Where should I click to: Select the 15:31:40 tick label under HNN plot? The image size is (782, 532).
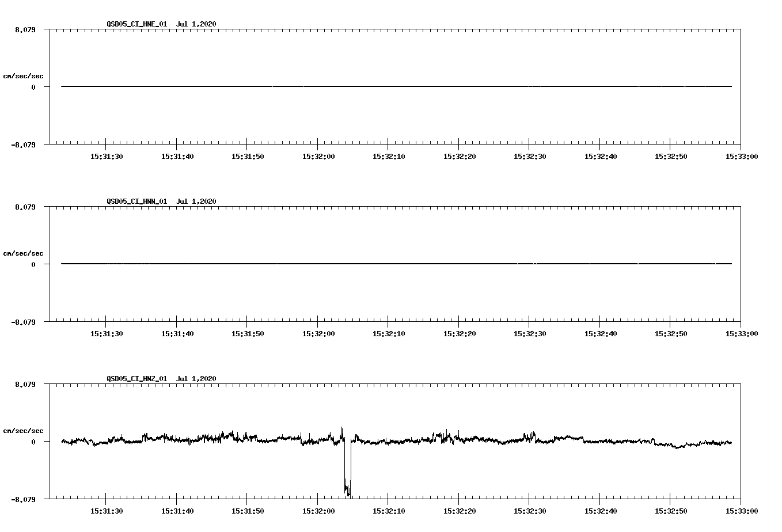[177, 333]
